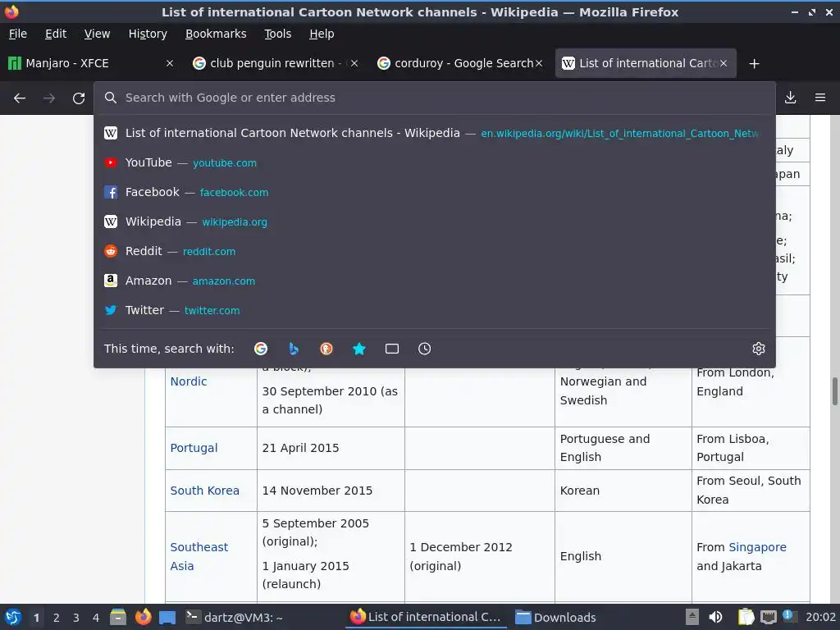Open the History menu
The width and height of the screenshot is (840, 630).
148,34
